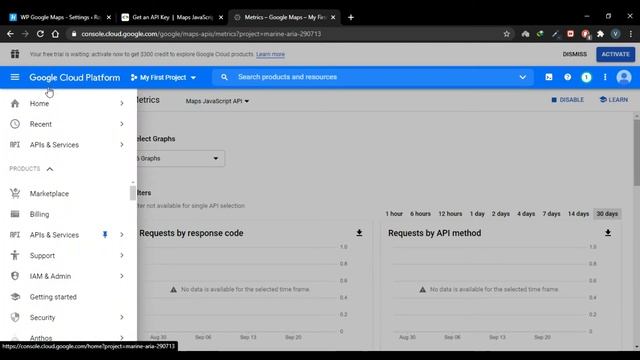Expand the search bar dropdown arrow
The height and width of the screenshot is (360, 640).
(522, 77)
